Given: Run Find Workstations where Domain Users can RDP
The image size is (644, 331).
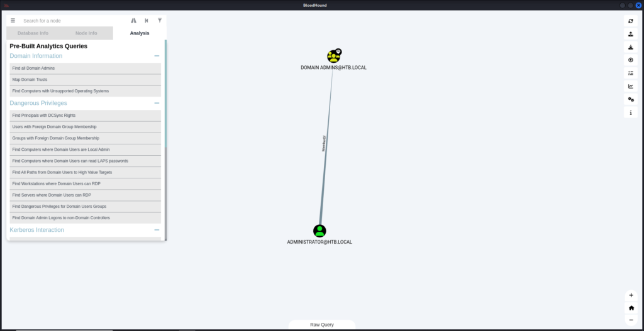Looking at the screenshot, I should [x=86, y=184].
